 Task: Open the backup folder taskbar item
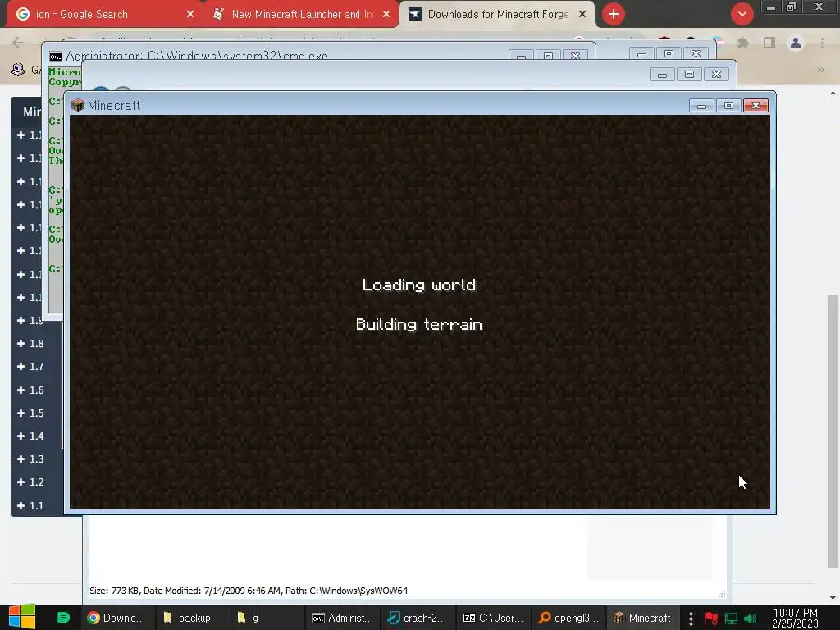192,618
